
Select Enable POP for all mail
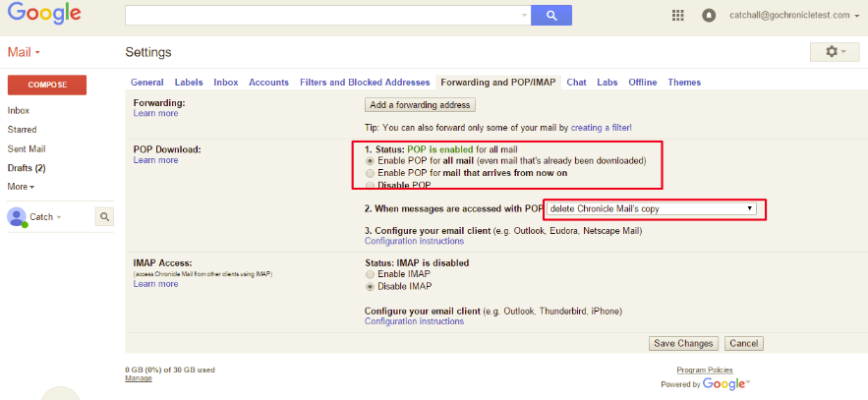(370, 161)
